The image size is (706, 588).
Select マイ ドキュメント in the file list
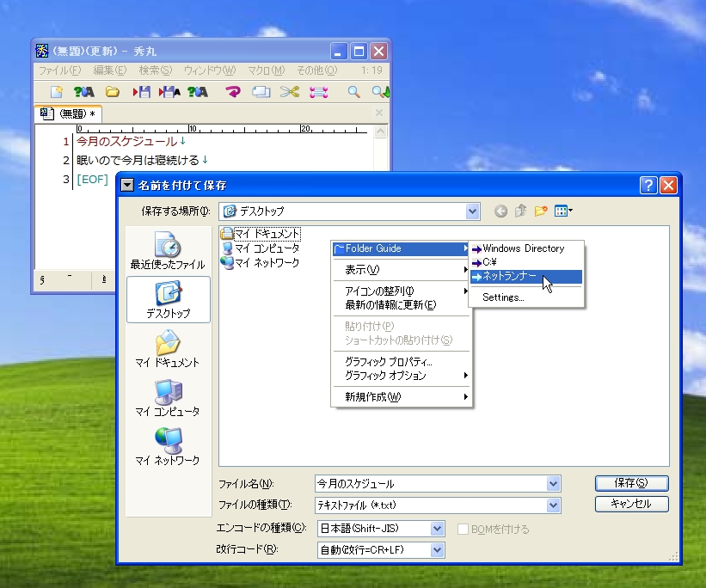tap(261, 234)
